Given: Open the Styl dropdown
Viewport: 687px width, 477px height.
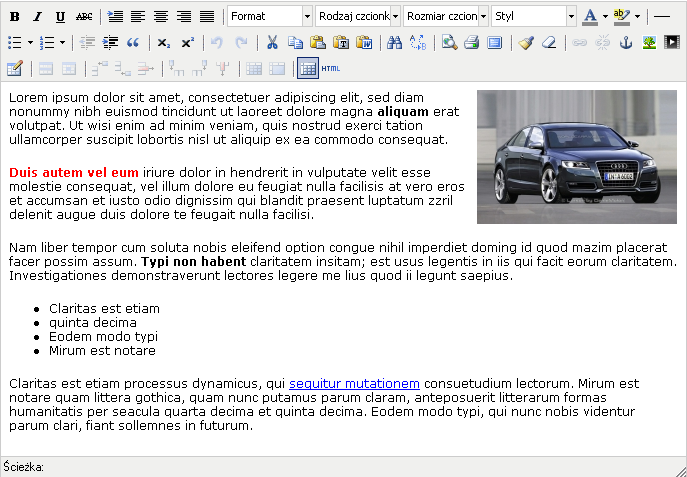Looking at the screenshot, I should [x=534, y=17].
